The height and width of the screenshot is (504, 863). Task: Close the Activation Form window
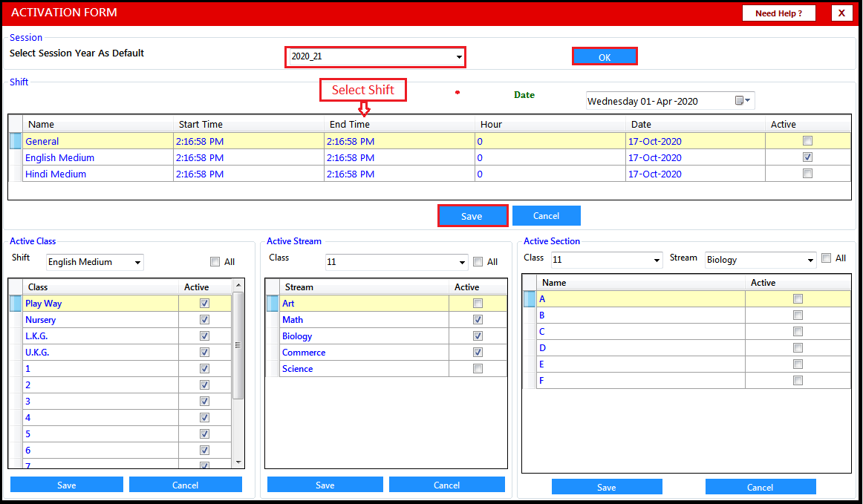click(841, 13)
